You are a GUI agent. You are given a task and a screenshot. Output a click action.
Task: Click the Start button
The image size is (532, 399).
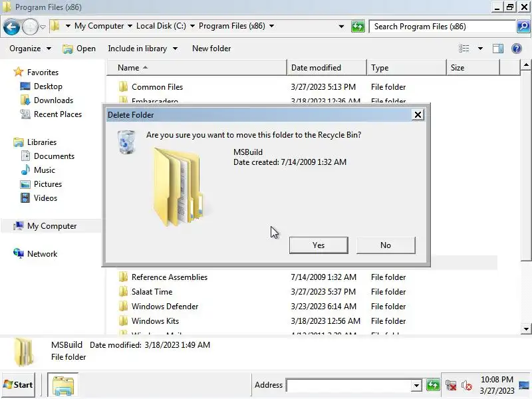coord(19,385)
